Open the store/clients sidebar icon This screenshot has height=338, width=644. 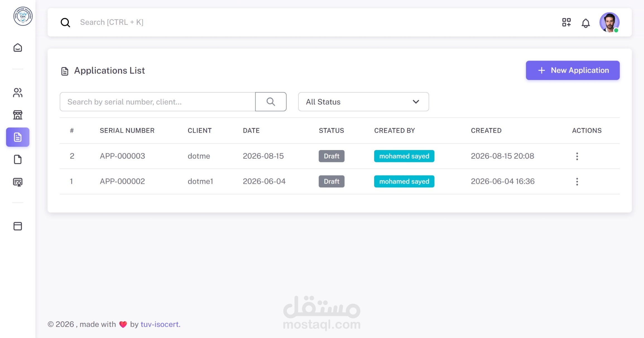(18, 115)
